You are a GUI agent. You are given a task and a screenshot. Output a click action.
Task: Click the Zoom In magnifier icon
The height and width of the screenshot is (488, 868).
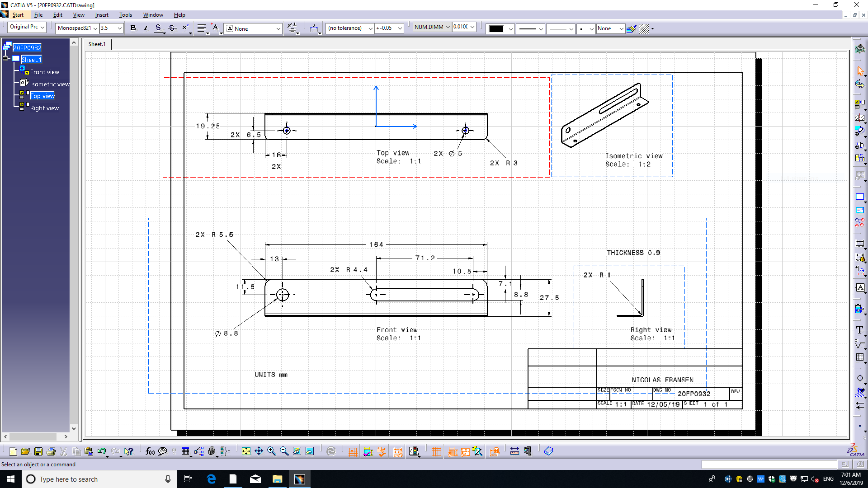point(271,451)
